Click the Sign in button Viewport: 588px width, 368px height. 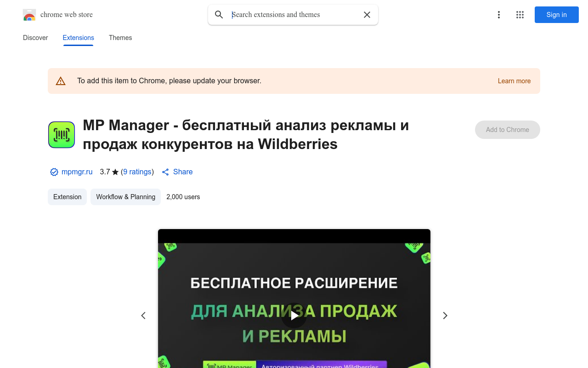(x=557, y=15)
